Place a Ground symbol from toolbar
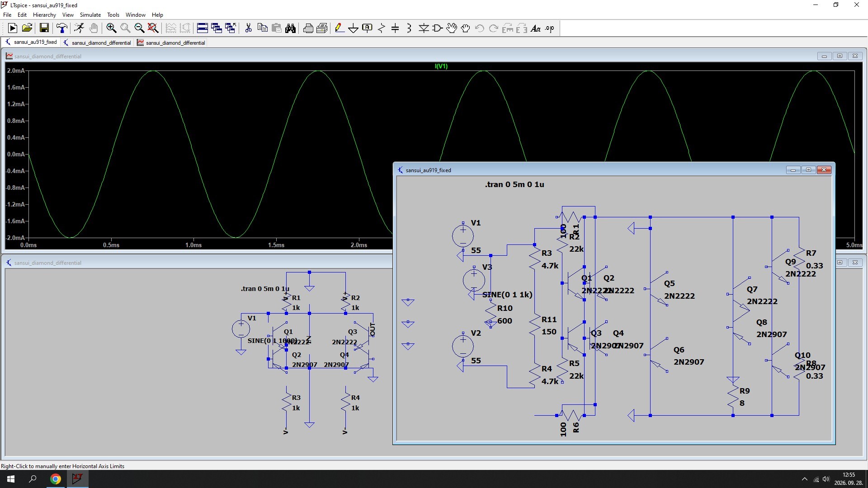 (x=353, y=28)
